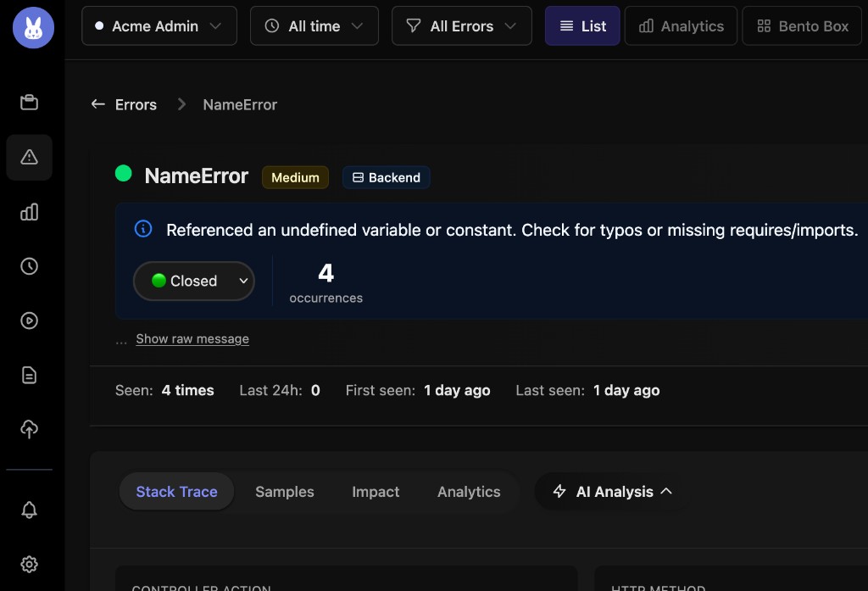Image resolution: width=868 pixels, height=591 pixels.
Task: Click the Last 24h: 0 value
Action: (315, 391)
